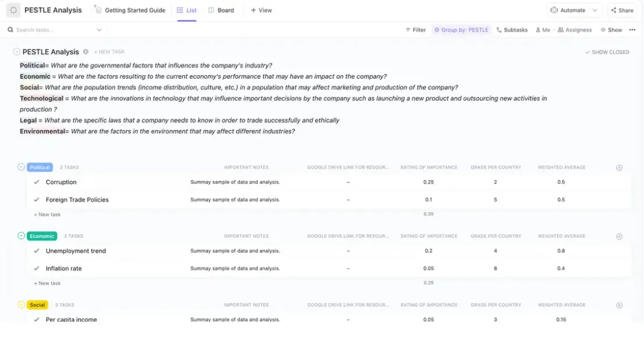Click the yellow Social status label
Image resolution: width=644 pixels, height=338 pixels.
37,305
